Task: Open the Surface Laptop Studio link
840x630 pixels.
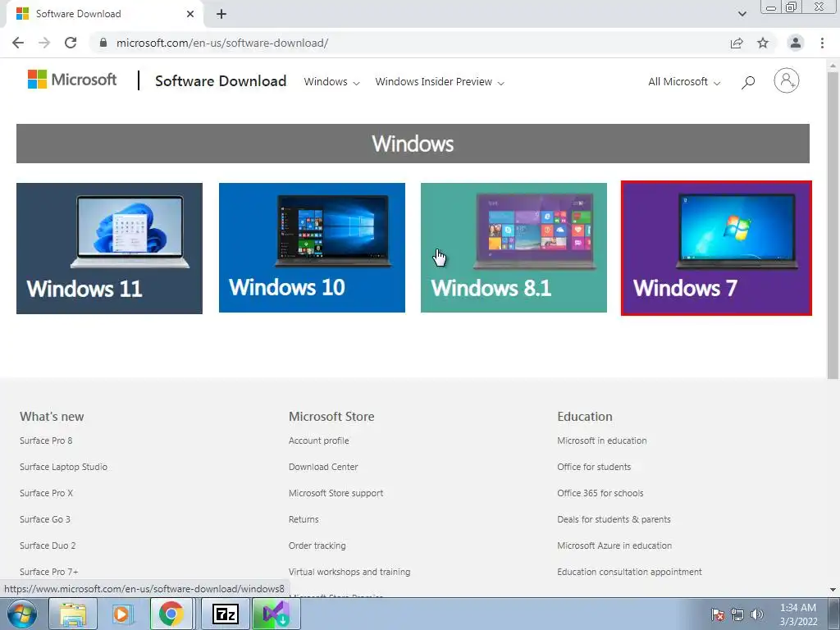Action: (64, 467)
